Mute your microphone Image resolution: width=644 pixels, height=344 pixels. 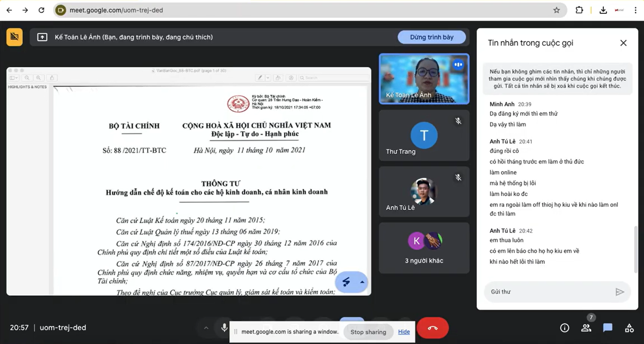224,328
